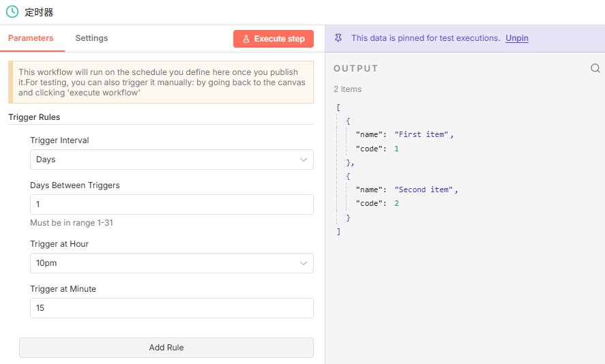Screen dimensions: 605x364
Task: Add a new trigger rule
Action: (x=166, y=347)
